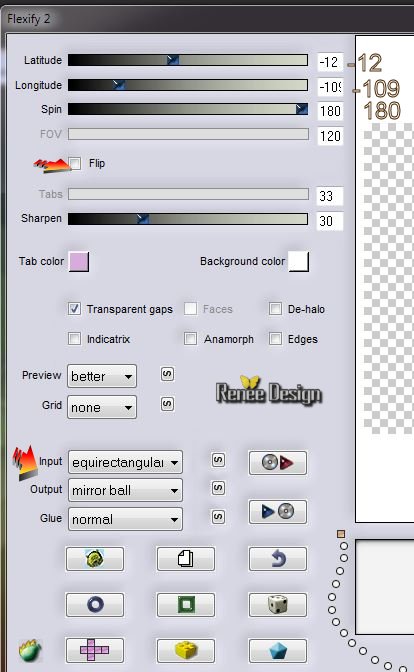Click the undo arrow button
Image resolution: width=414 pixels, height=672 pixels.
click(x=278, y=559)
